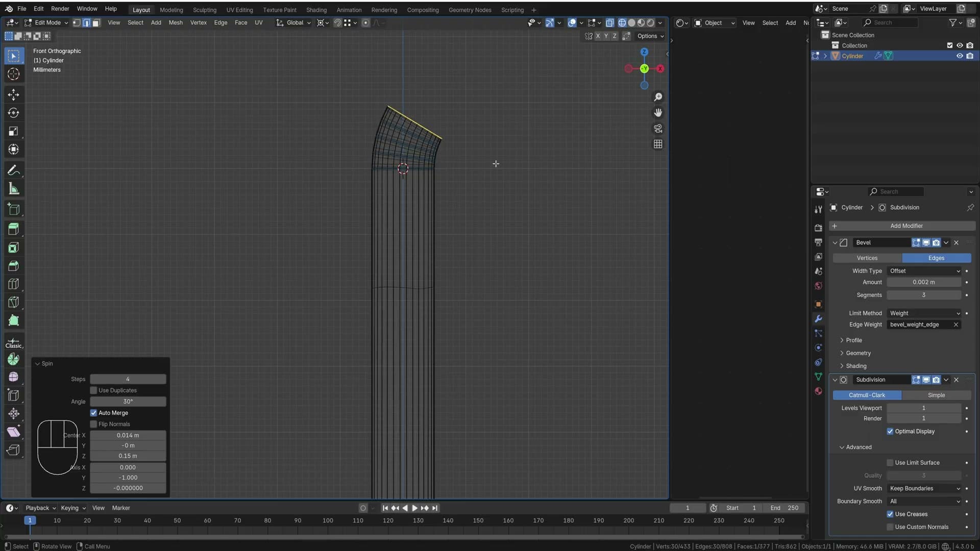Adjust Levels Viewport slider

coord(924,408)
